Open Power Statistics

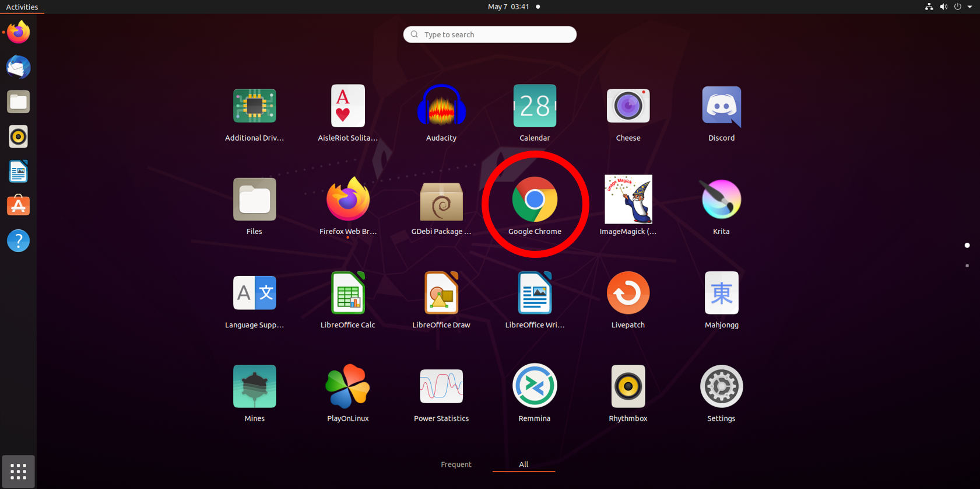click(441, 387)
